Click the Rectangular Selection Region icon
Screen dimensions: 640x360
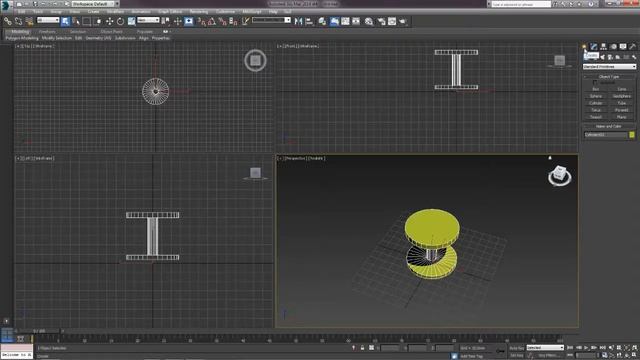[87, 21]
